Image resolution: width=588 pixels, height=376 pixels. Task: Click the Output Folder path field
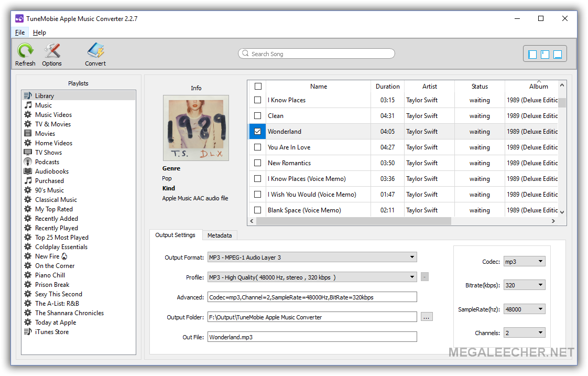point(312,317)
